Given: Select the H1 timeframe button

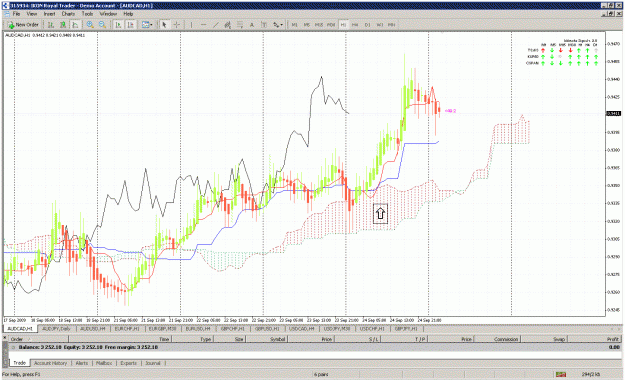Looking at the screenshot, I should click(343, 25).
